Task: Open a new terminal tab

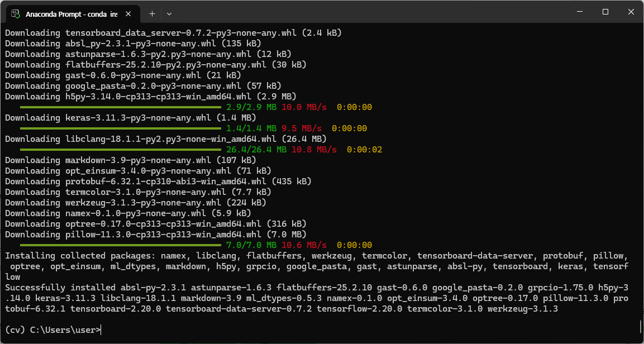Action: pyautogui.click(x=152, y=13)
